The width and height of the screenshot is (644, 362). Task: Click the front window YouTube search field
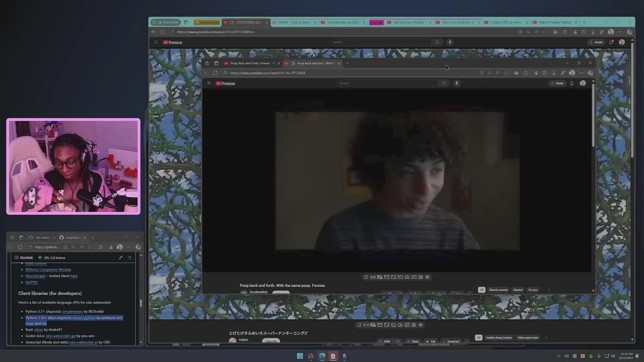tap(387, 83)
